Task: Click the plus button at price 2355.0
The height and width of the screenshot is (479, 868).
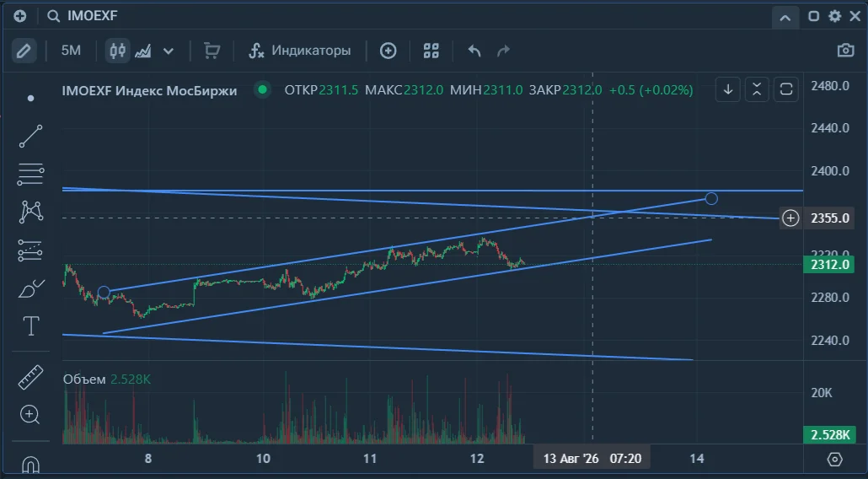Action: click(790, 218)
